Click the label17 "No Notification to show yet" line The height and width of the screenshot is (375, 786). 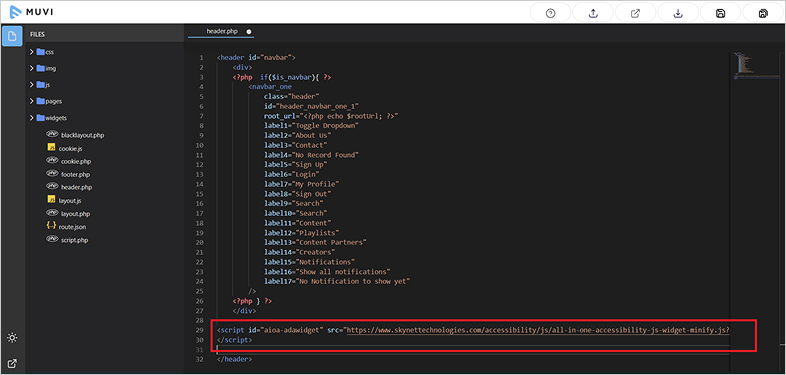(337, 281)
